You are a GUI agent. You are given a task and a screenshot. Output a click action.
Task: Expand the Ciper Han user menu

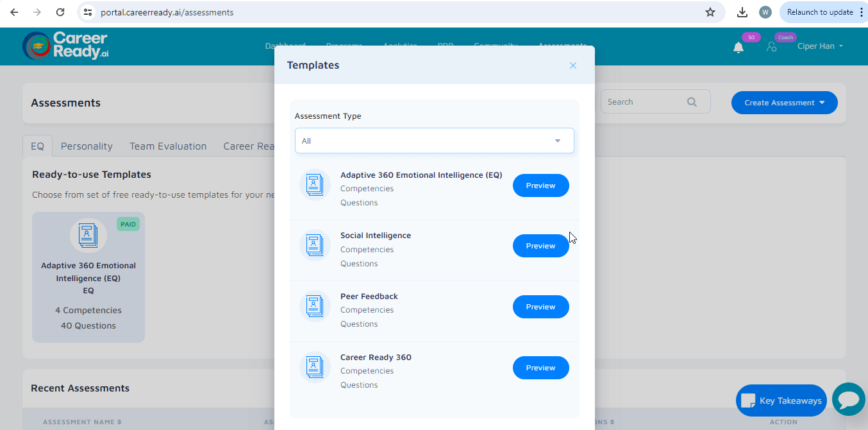(x=820, y=46)
